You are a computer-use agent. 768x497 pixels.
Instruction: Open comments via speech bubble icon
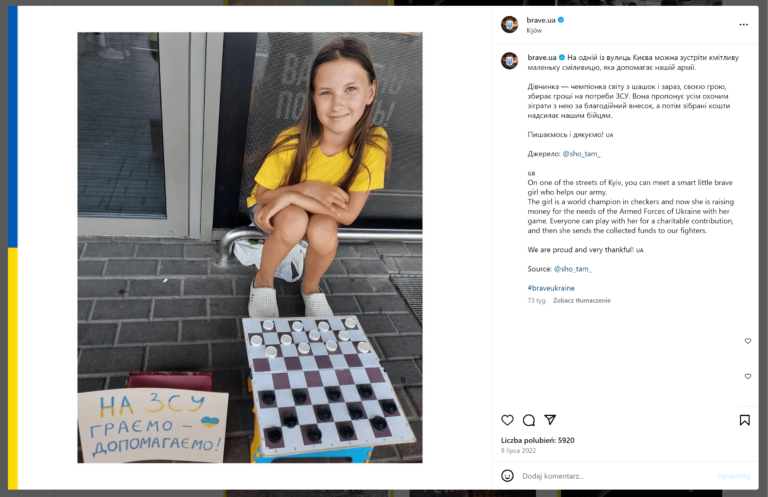pyautogui.click(x=528, y=420)
